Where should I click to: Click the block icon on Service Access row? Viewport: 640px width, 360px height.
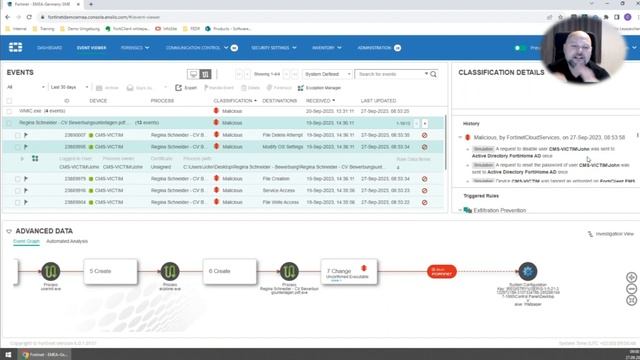point(424,191)
